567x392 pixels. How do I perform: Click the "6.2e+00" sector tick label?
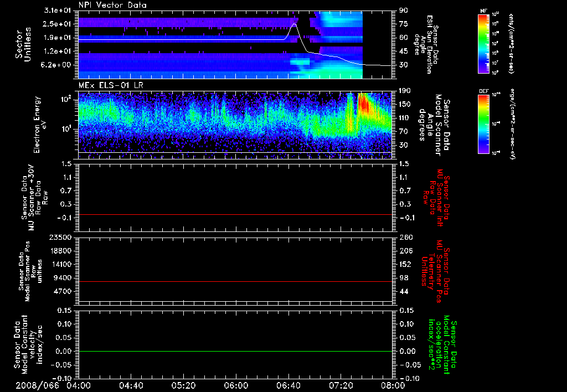point(57,65)
